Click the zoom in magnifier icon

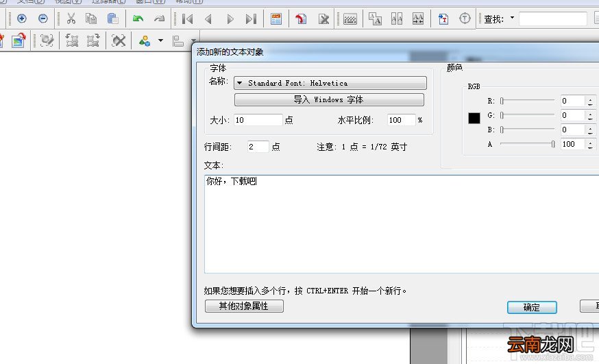point(22,19)
